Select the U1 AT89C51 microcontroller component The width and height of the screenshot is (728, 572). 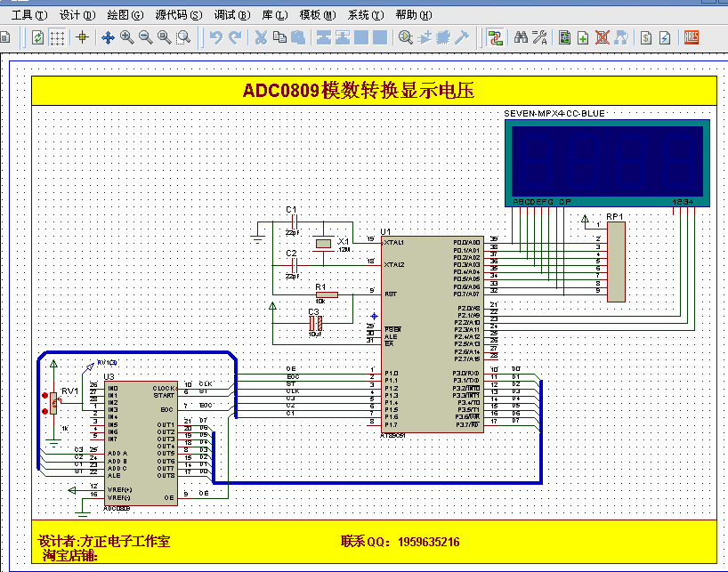pos(433,334)
